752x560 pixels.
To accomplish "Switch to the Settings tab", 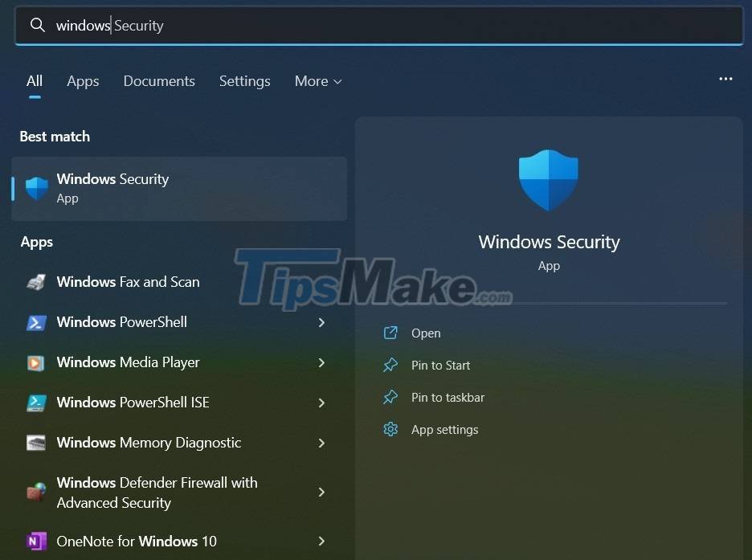I will pyautogui.click(x=244, y=80).
